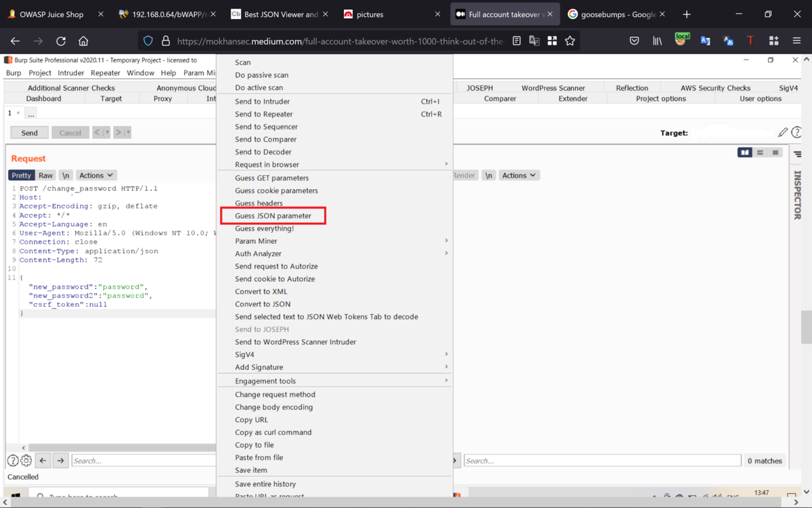Expand Auth Analyzer submenu
812x508 pixels.
pos(335,253)
